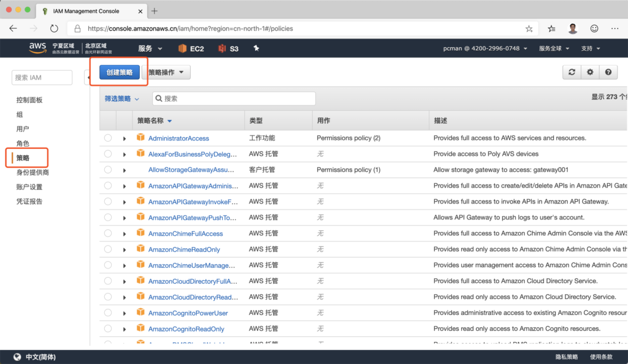628x364 pixels.
Task: Click the refresh policies list icon
Action: pyautogui.click(x=572, y=72)
